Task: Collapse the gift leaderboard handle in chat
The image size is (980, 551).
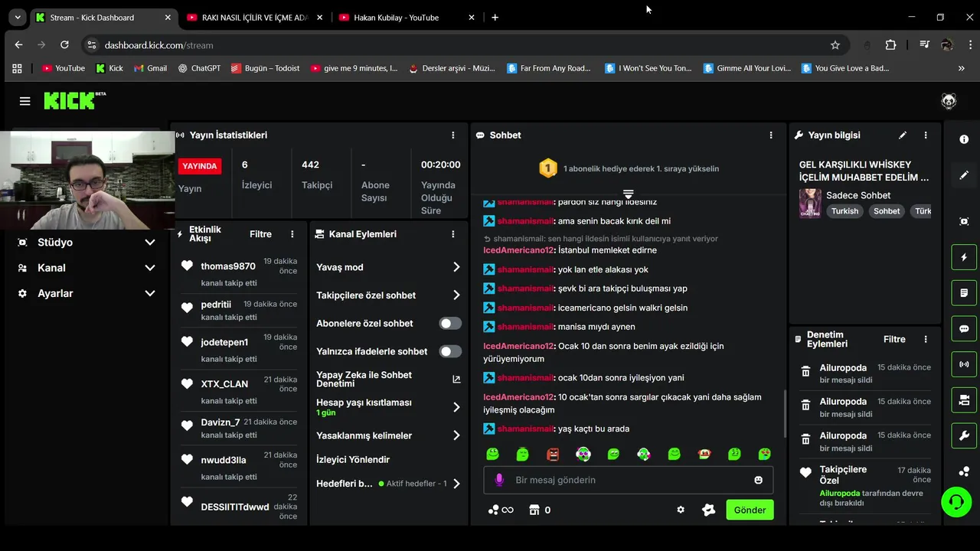Action: [x=628, y=194]
